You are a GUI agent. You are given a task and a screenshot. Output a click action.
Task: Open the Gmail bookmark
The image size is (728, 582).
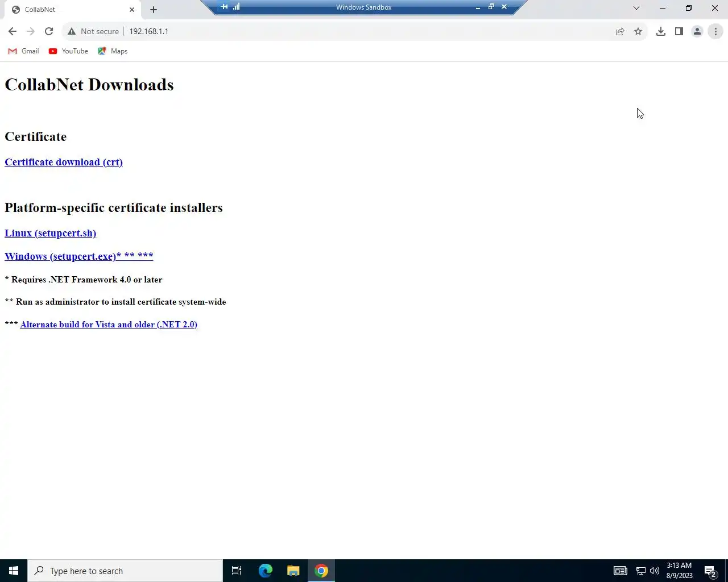pyautogui.click(x=23, y=51)
